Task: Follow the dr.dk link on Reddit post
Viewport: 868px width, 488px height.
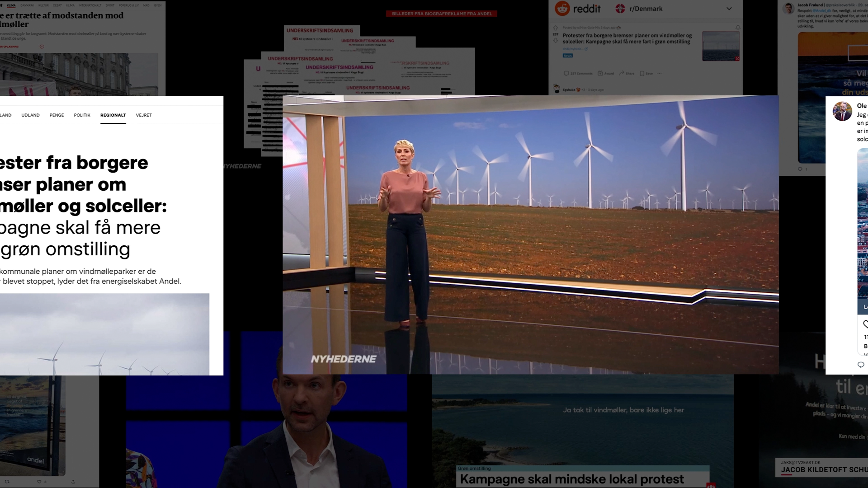Action: click(x=573, y=49)
